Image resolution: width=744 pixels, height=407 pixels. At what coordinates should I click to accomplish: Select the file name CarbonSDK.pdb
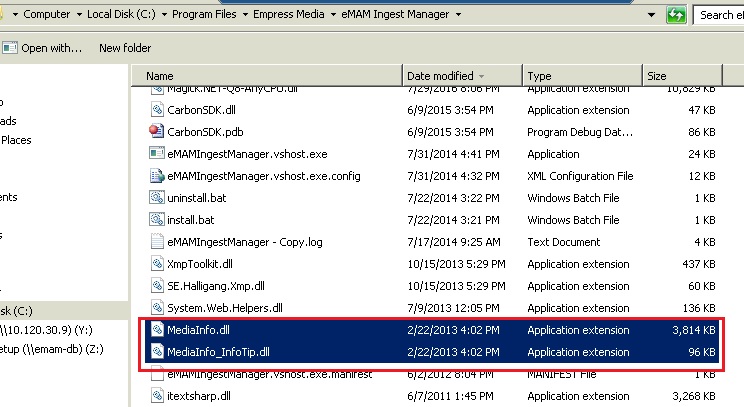tap(205, 132)
